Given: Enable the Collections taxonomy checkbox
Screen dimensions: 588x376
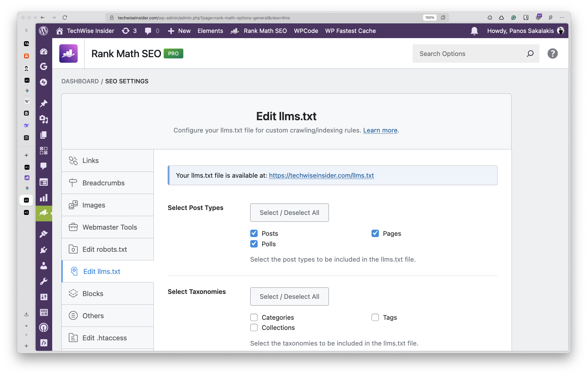Looking at the screenshot, I should 254,327.
